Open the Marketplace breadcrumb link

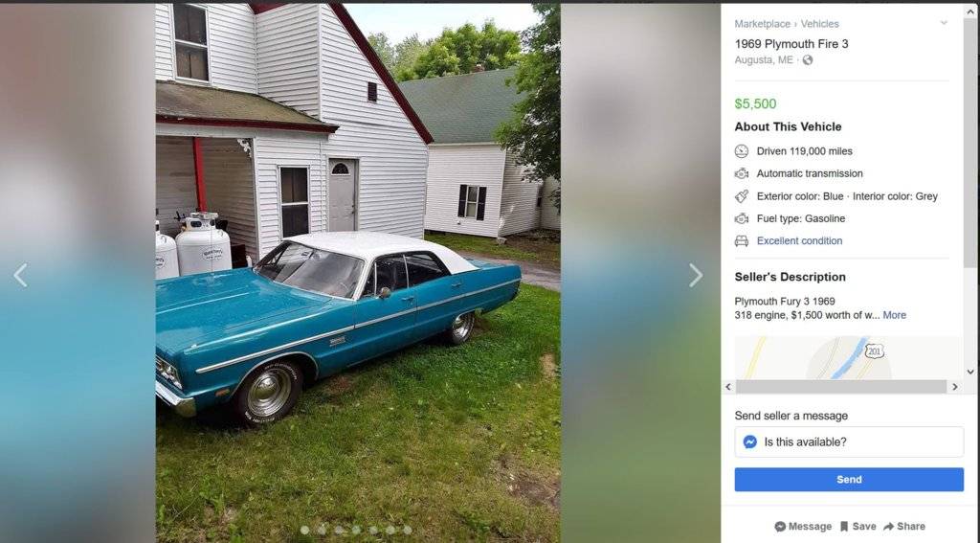click(763, 24)
